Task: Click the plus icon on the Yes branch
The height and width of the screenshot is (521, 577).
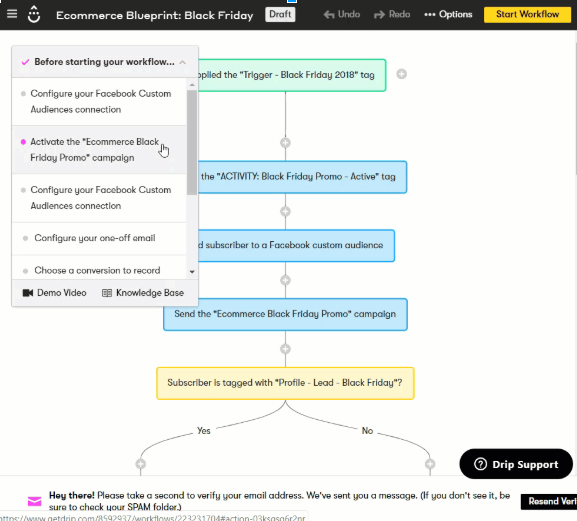Action: pos(141,464)
